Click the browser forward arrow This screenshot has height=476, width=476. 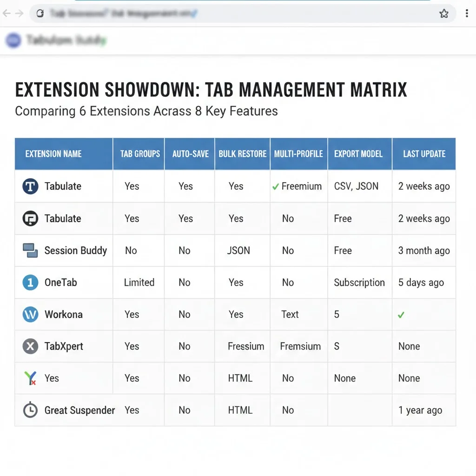(x=19, y=13)
